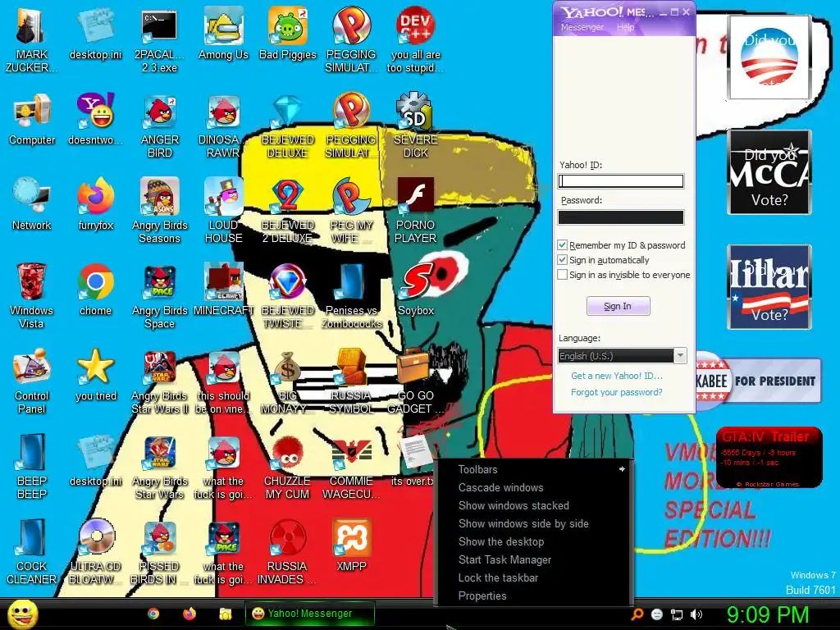Viewport: 840px width, 630px height.
Task: Click the smiley Start button on taskbar
Action: coord(22,614)
